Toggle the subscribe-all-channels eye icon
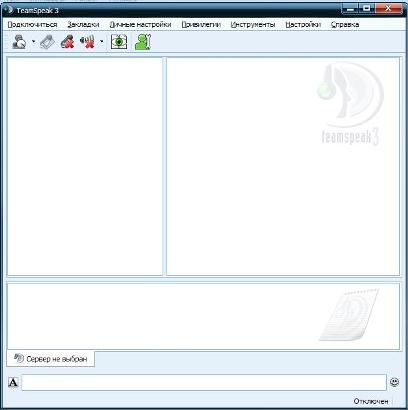This screenshot has height=410, width=408. pos(119,42)
